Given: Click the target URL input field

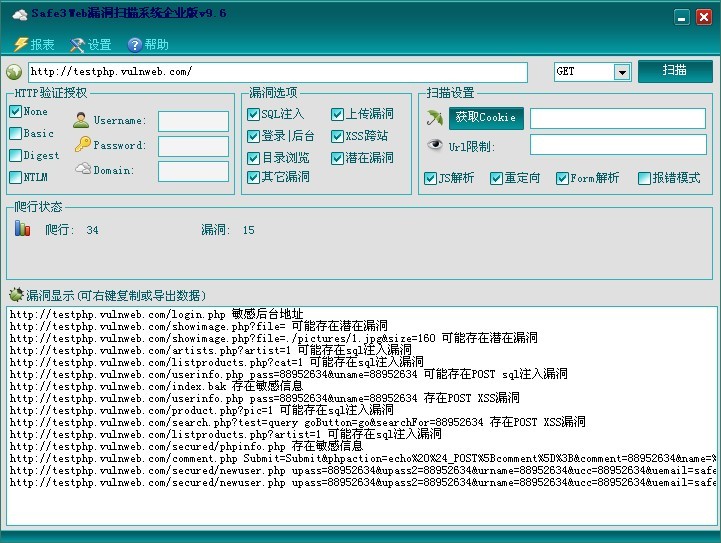Looking at the screenshot, I should tap(277, 72).
